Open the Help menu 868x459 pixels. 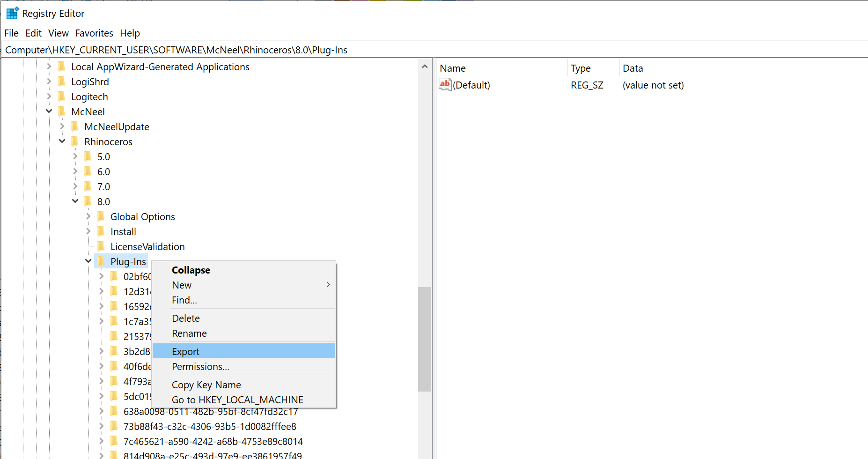pos(130,33)
